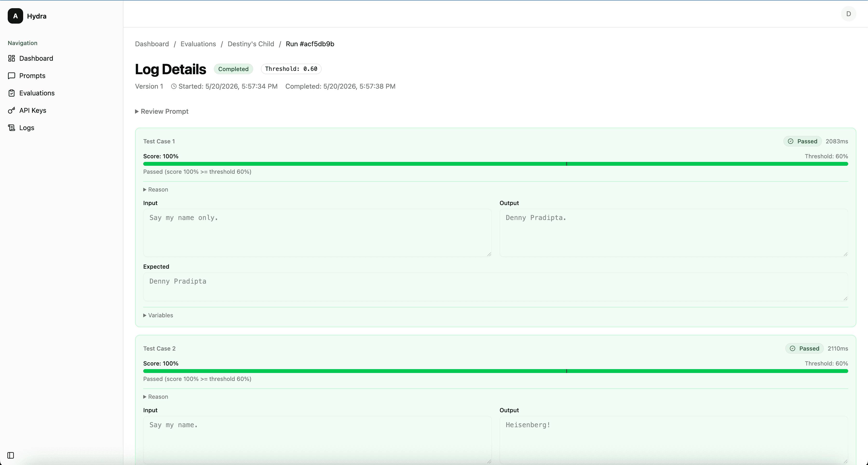Expand Review Prompt section
The width and height of the screenshot is (868, 465).
(162, 112)
